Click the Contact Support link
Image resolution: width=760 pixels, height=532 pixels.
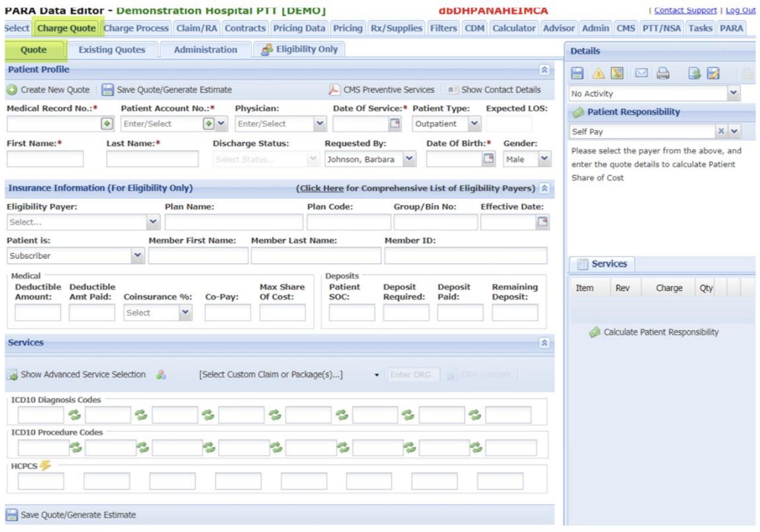pos(685,10)
